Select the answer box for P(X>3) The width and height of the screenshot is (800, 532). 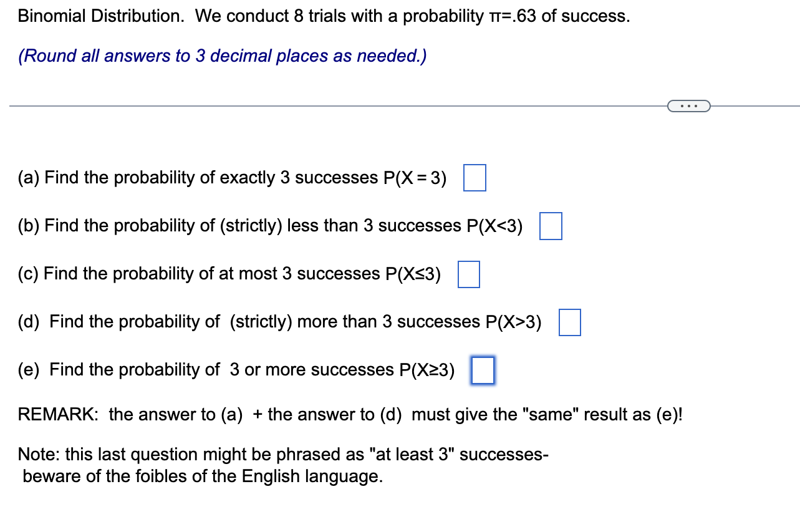(x=569, y=322)
